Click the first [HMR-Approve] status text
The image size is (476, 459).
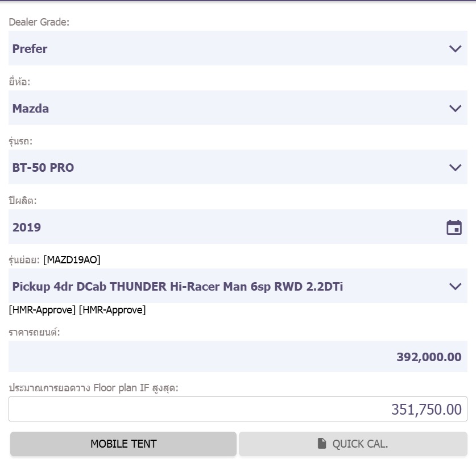click(x=42, y=310)
